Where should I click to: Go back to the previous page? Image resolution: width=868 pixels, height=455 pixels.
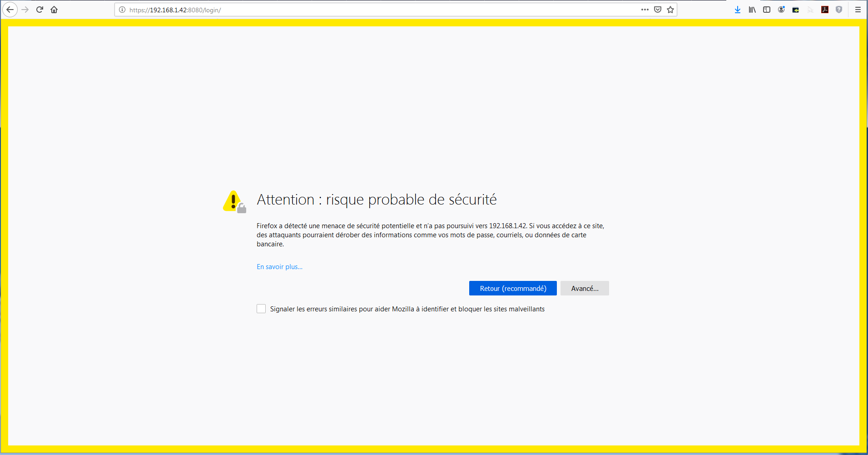10,10
